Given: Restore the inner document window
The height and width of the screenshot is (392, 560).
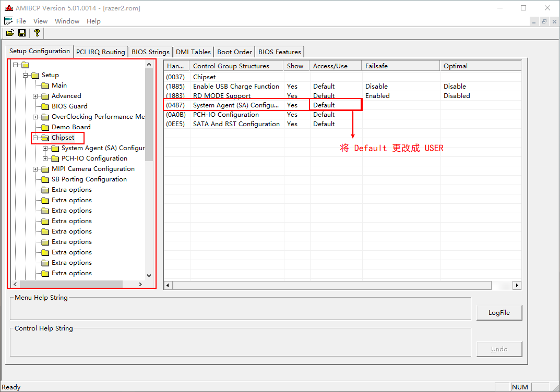Looking at the screenshot, I should tap(544, 21).
